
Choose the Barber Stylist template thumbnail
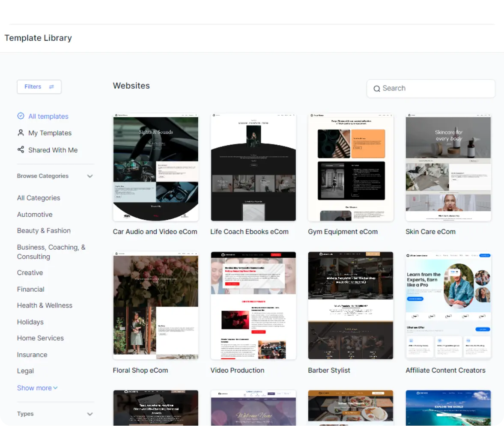coord(351,305)
